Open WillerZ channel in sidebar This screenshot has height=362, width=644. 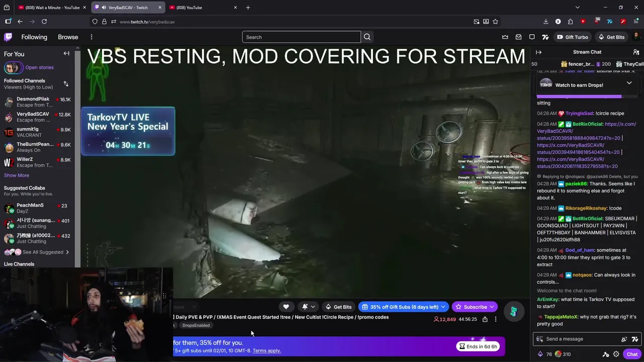coord(37,162)
